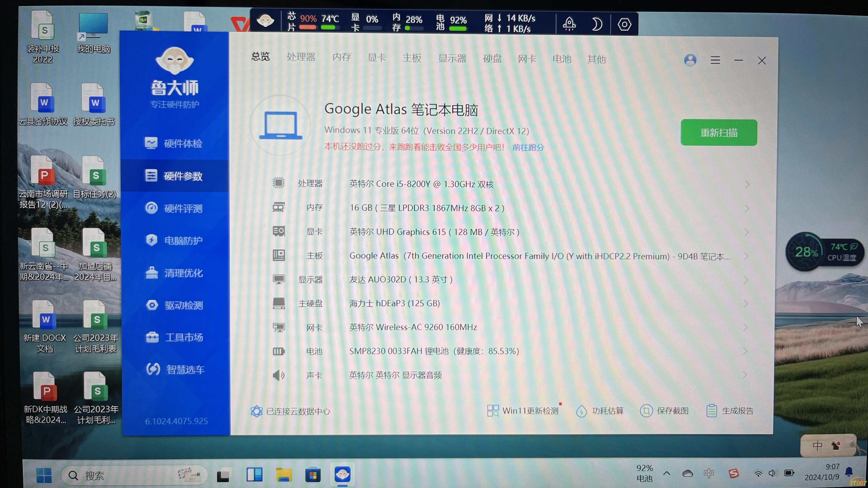Click the WiFi tray icon
The image size is (868, 488).
point(758,473)
